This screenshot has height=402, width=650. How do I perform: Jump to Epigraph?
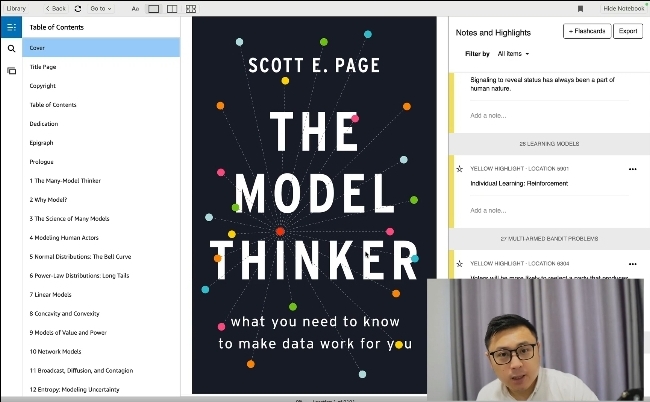[101, 143]
